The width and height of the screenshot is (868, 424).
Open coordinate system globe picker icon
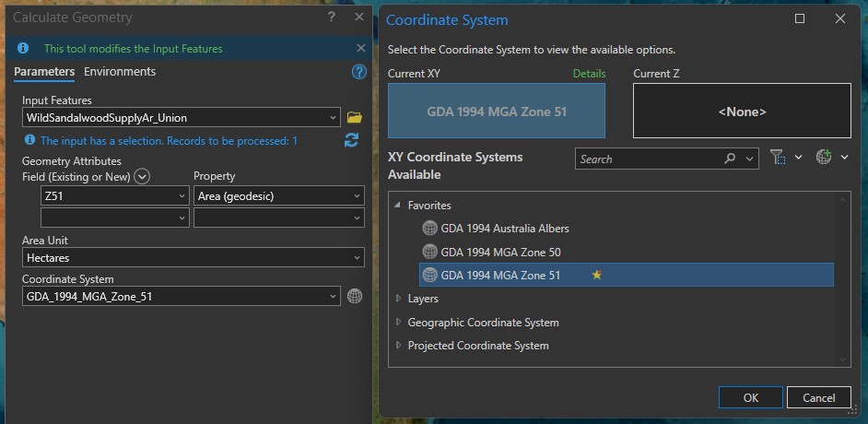(355, 296)
